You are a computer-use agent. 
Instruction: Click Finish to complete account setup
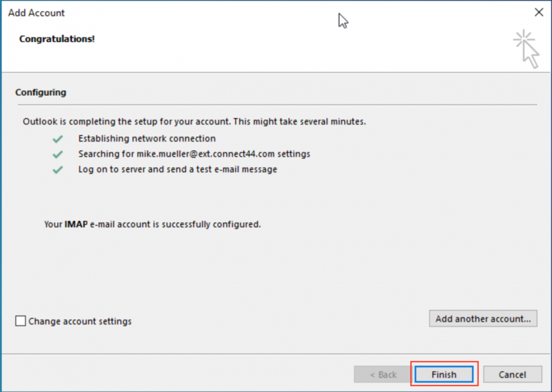(x=444, y=374)
